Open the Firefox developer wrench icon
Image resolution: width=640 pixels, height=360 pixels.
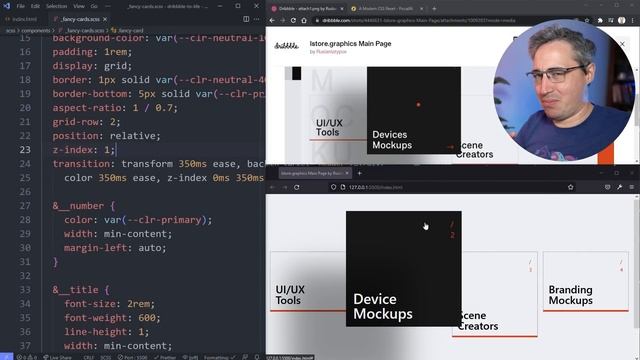620,187
